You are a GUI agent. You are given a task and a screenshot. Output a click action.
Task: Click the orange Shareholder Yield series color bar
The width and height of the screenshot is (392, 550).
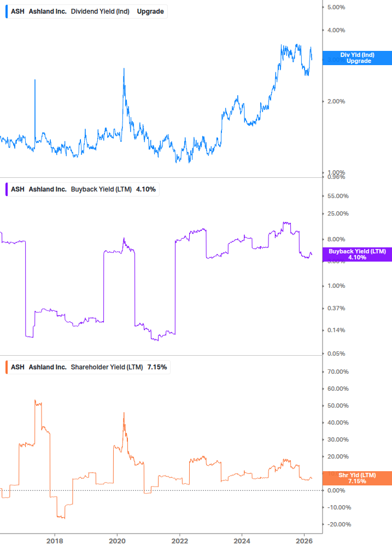click(7, 367)
